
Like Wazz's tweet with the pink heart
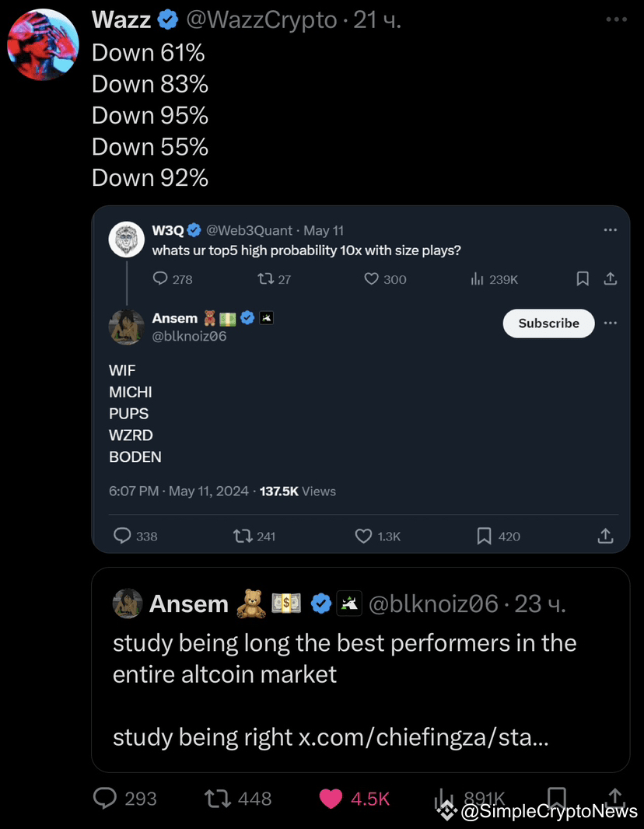click(x=331, y=799)
